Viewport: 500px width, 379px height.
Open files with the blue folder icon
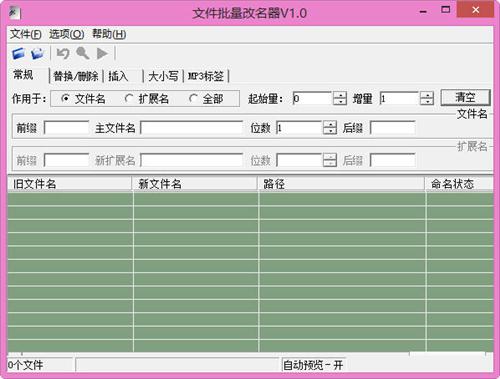point(18,53)
